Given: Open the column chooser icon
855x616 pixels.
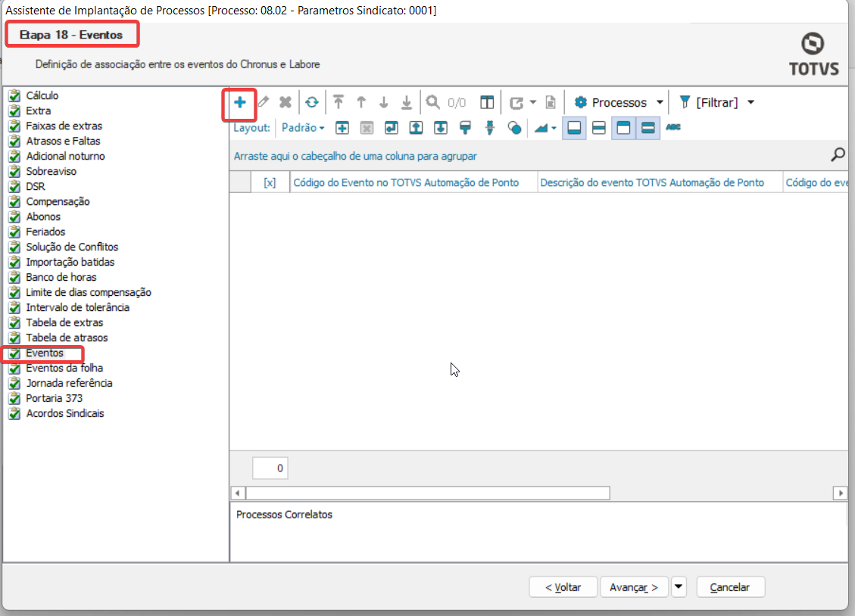Looking at the screenshot, I should (487, 102).
